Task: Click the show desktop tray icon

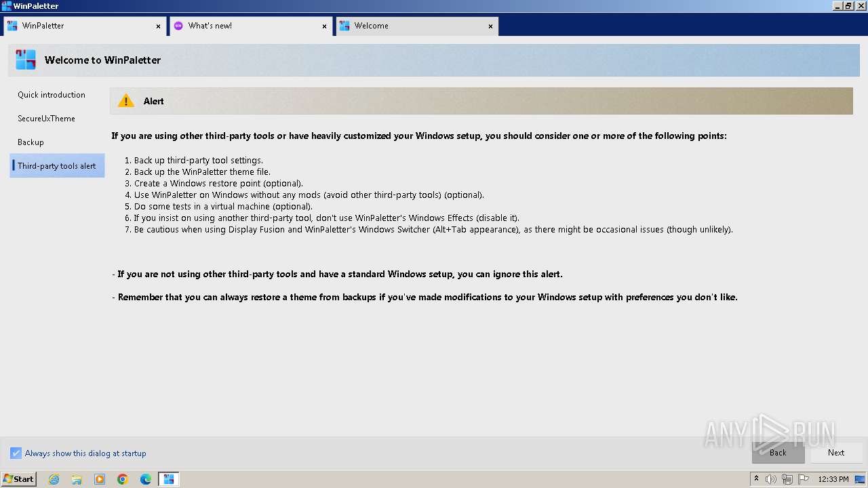Action: click(x=861, y=479)
